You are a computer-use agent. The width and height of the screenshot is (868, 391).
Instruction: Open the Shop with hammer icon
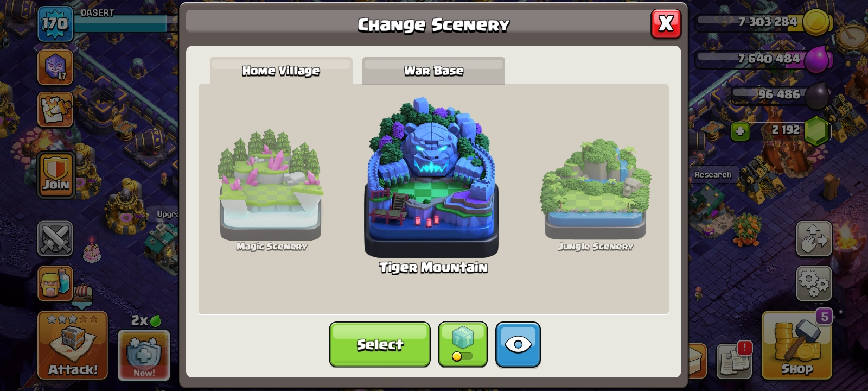pyautogui.click(x=796, y=345)
